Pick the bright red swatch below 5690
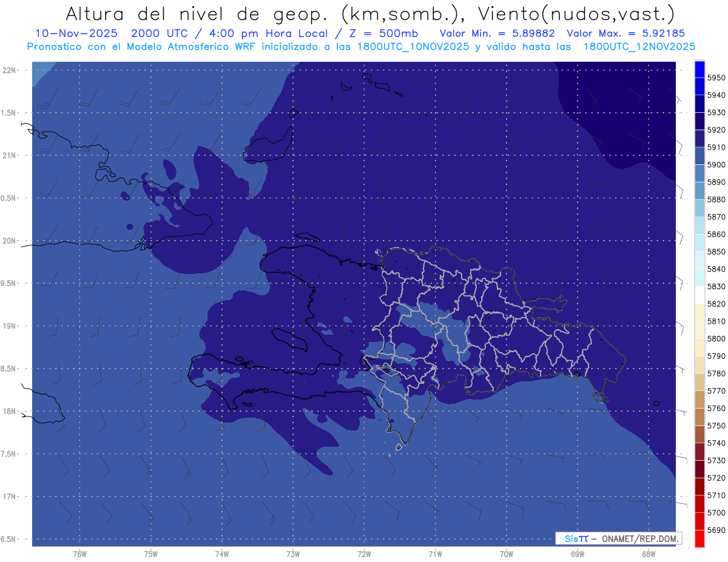The image size is (728, 562). 699,538
